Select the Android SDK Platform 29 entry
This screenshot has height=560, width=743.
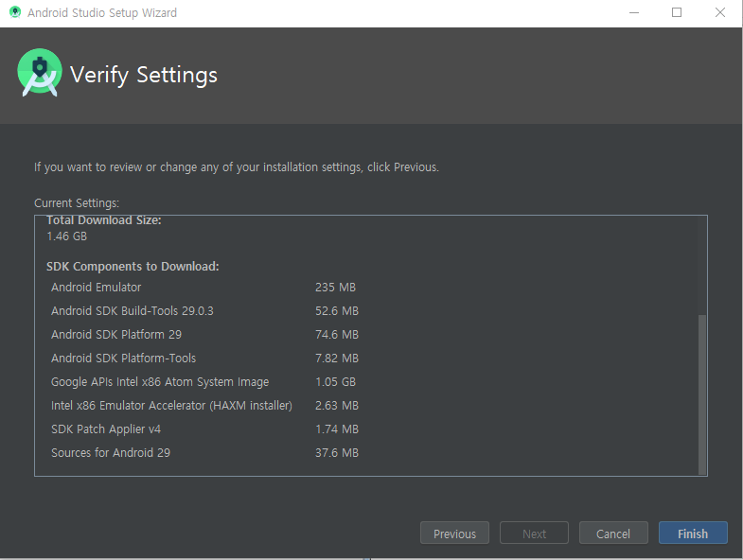click(204, 335)
